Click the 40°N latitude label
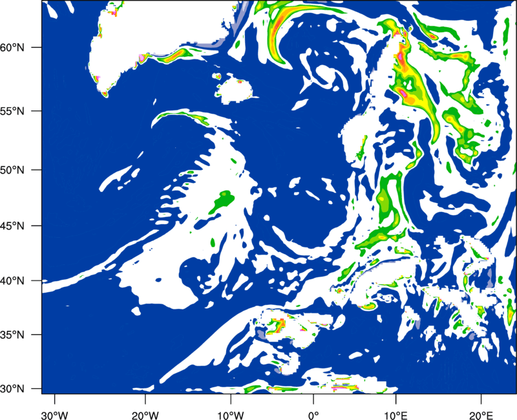 12,281
